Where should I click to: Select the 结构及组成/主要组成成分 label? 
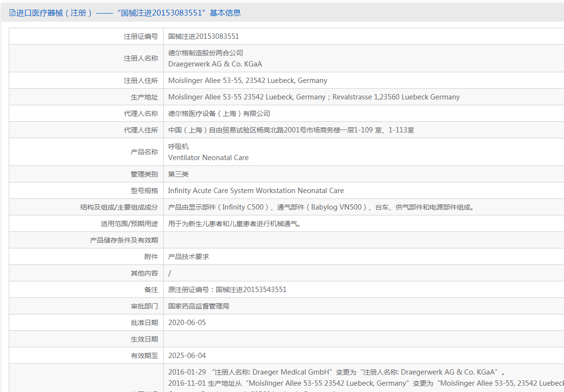119,208
